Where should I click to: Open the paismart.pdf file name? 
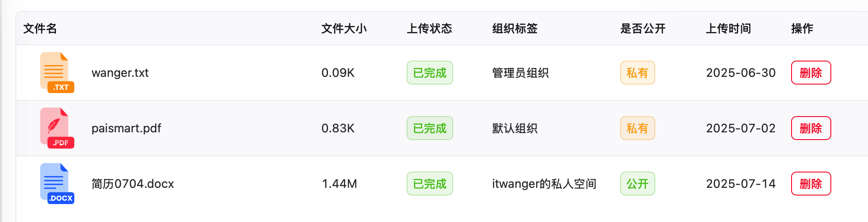(126, 128)
